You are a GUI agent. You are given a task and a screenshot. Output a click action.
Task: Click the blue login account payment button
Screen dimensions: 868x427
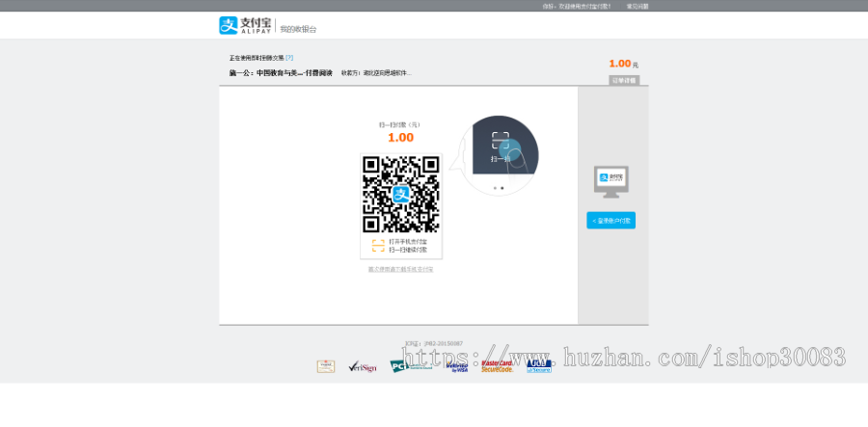pos(610,221)
